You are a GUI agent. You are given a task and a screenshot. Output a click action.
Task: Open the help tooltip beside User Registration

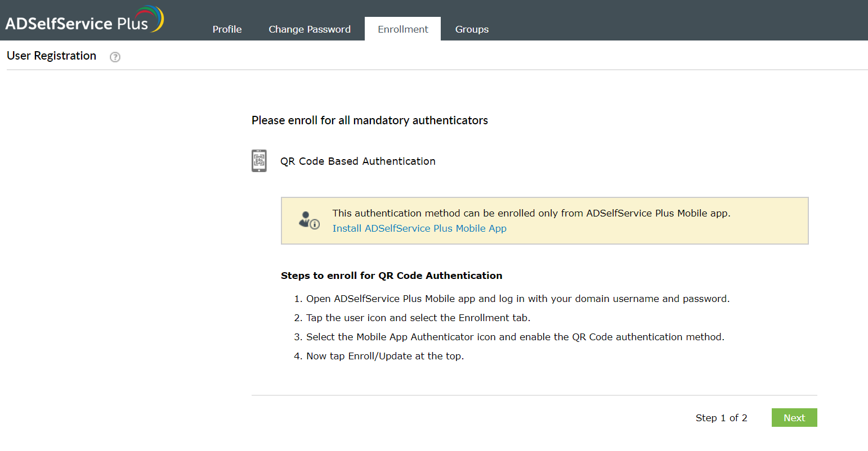point(115,57)
